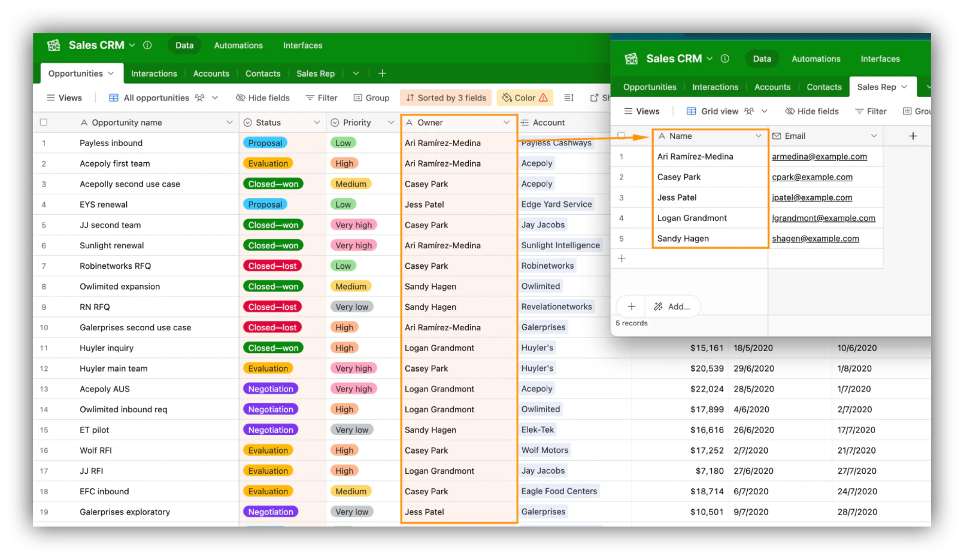Open Contacts tab in Sales Rep window

click(x=824, y=87)
